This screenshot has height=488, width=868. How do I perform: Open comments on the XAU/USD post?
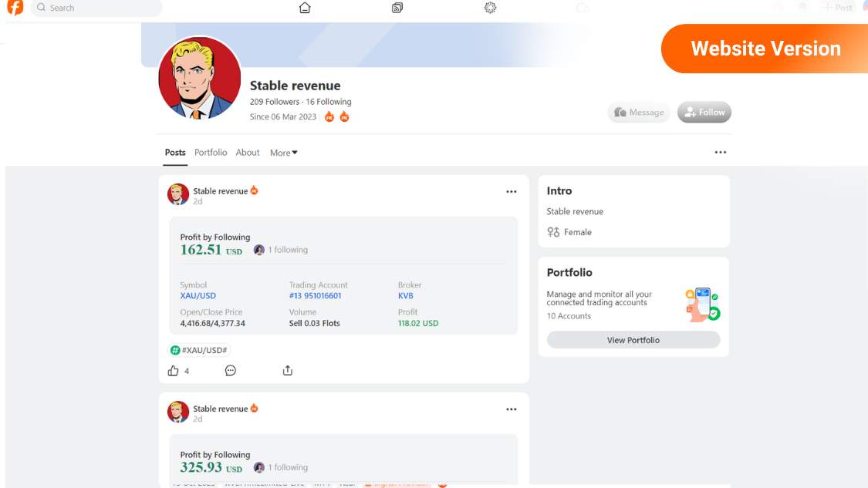click(231, 370)
